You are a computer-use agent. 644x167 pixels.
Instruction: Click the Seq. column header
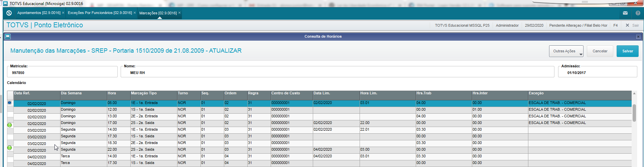click(x=212, y=95)
